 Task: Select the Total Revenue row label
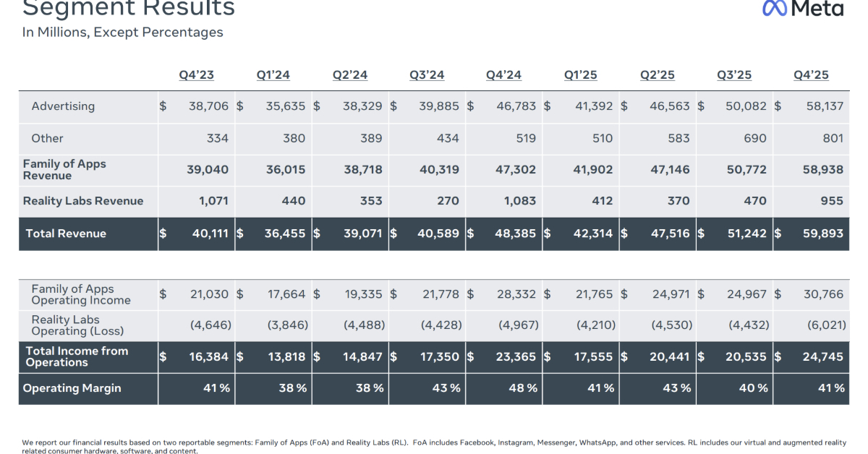(66, 234)
